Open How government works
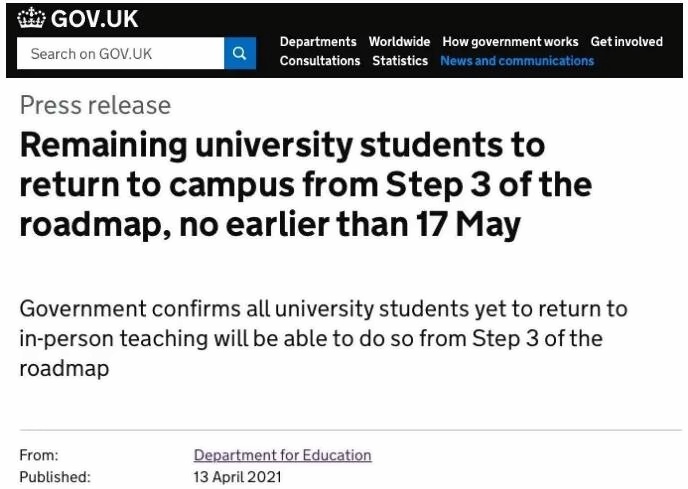This screenshot has height=489, width=688. 510,42
